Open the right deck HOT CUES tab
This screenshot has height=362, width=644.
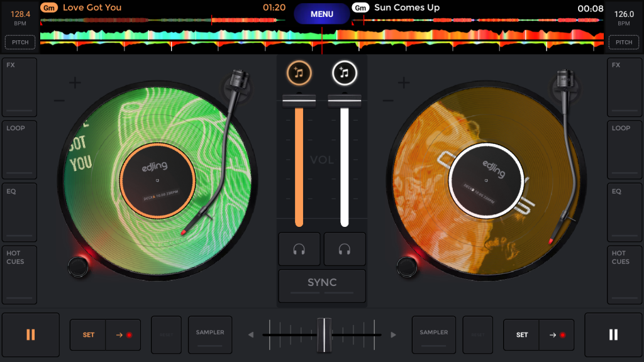[x=624, y=275]
